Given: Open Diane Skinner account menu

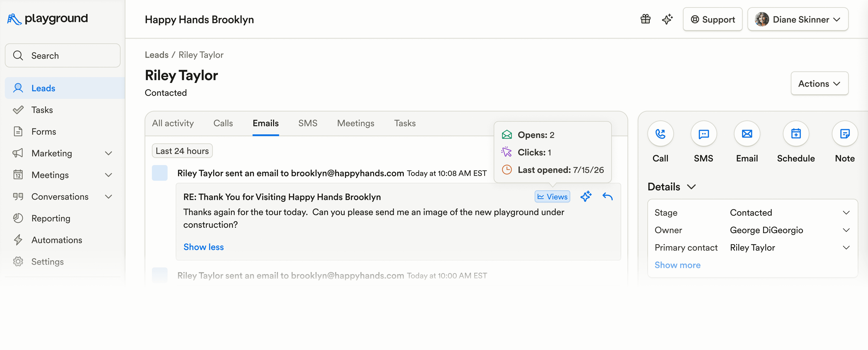Looking at the screenshot, I should click(798, 19).
